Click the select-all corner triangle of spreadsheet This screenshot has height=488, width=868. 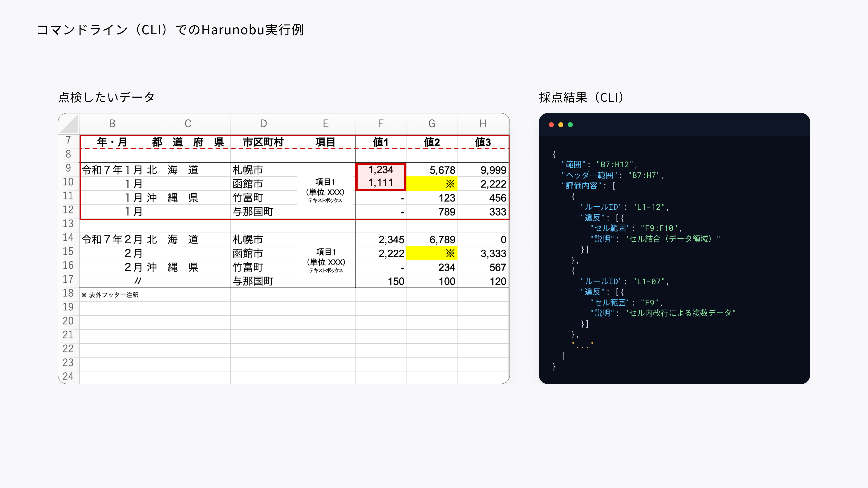pos(69,124)
